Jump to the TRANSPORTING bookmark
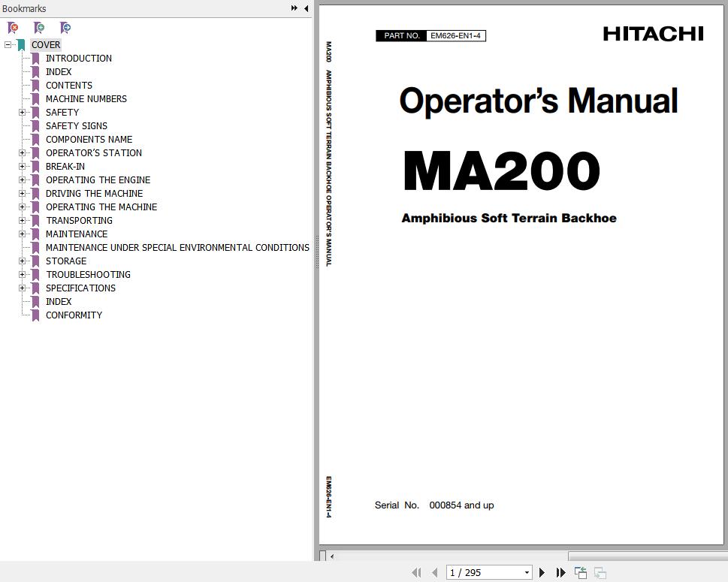Screen dimensions: 728x582 (79, 220)
